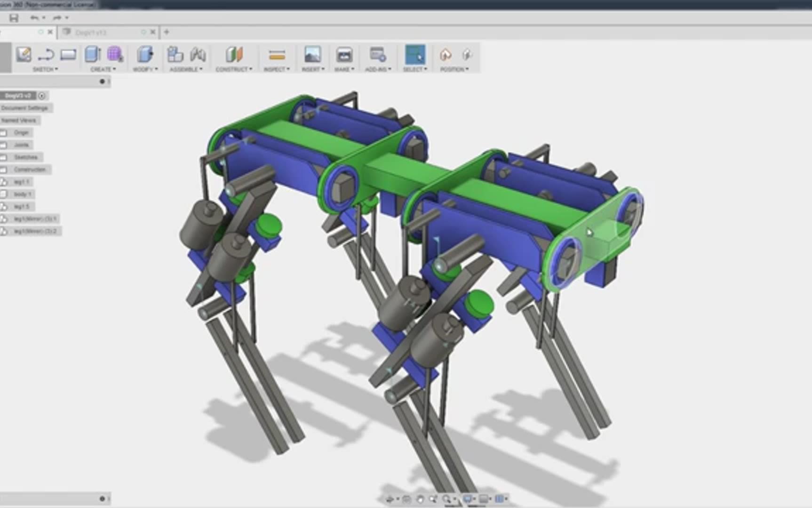Image resolution: width=812 pixels, height=508 pixels.
Task: Open the INSPECT dropdown menu
Action: [x=277, y=69]
